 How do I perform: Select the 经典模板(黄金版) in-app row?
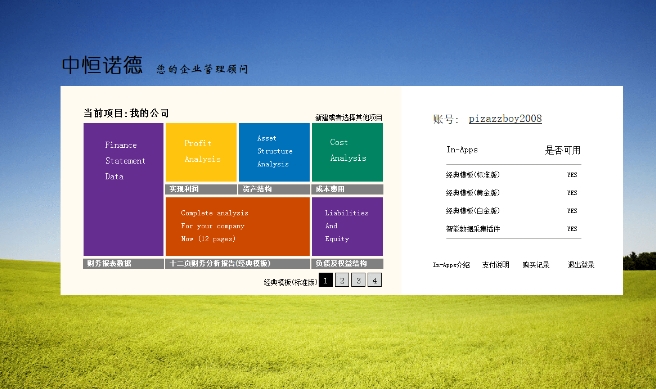[x=513, y=193]
